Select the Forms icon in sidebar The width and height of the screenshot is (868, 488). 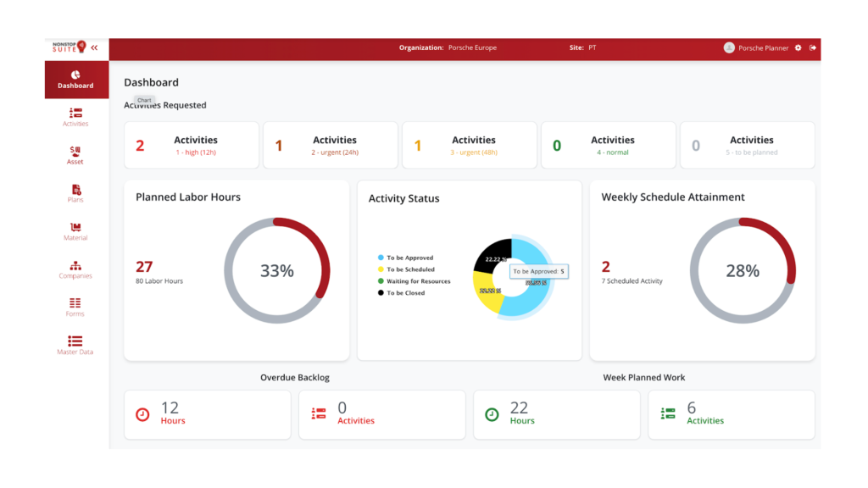[75, 305]
